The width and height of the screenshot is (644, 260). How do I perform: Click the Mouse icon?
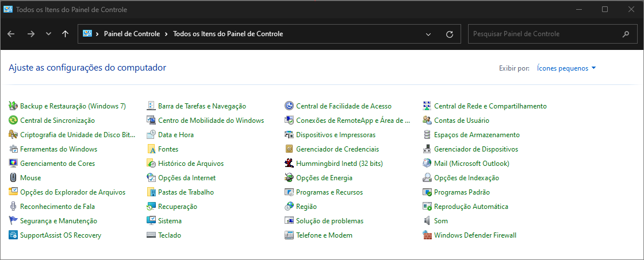(13, 178)
